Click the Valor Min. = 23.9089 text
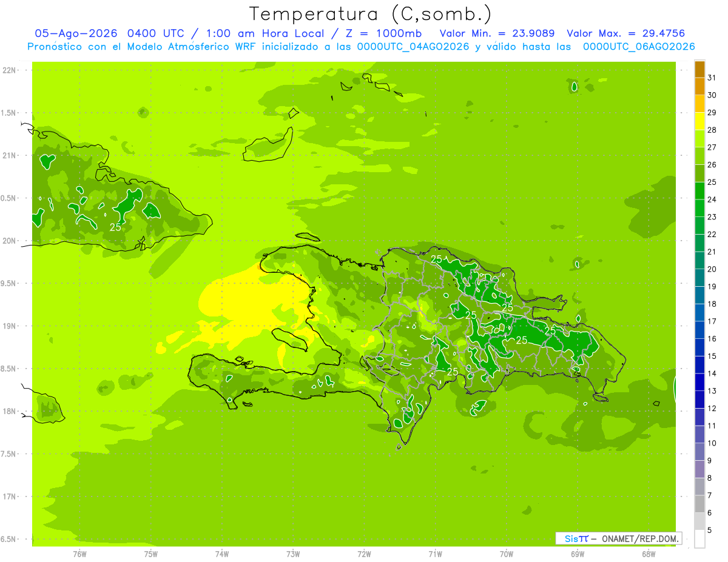Viewport: 728px width, 562px height. pyautogui.click(x=497, y=33)
